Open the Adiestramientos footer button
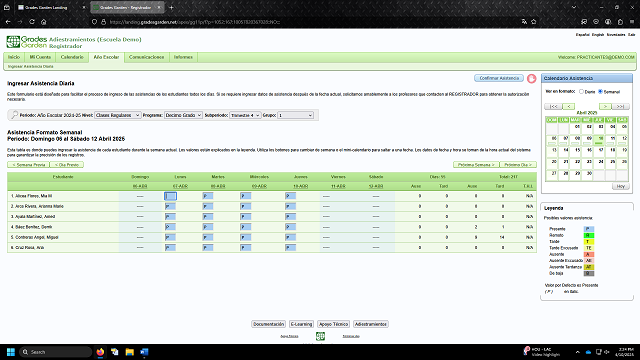This screenshot has height=360, width=640. (x=371, y=324)
